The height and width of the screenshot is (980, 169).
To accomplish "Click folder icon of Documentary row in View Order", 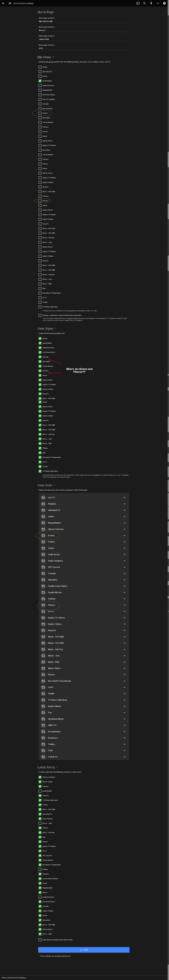I will point(43,732).
